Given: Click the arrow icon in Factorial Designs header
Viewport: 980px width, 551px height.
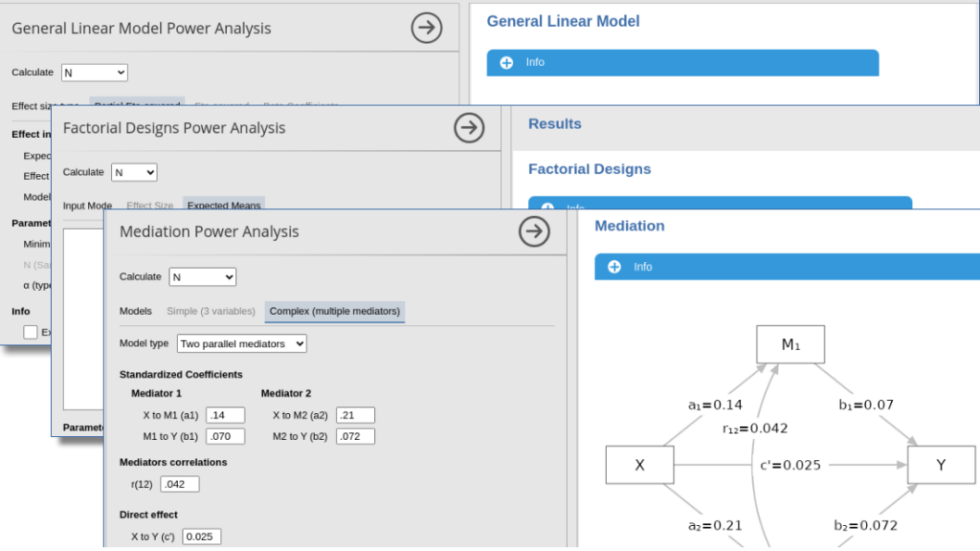Looking at the screenshot, I should pos(470,128).
